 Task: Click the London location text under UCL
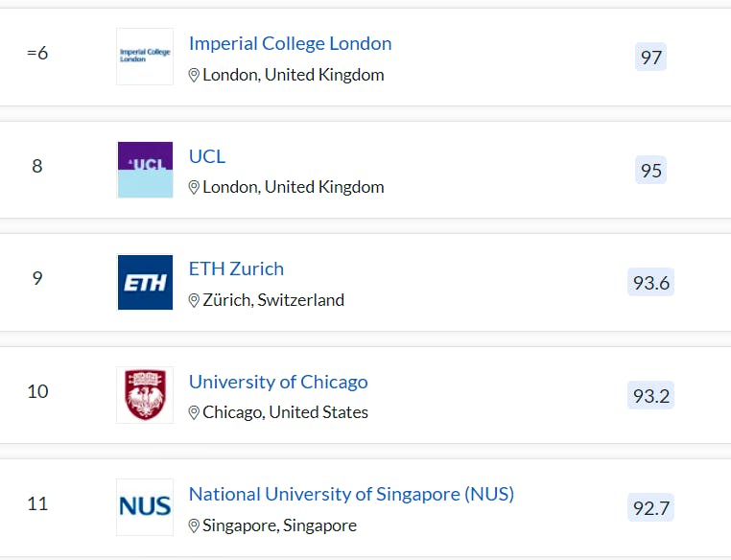pyautogui.click(x=293, y=187)
